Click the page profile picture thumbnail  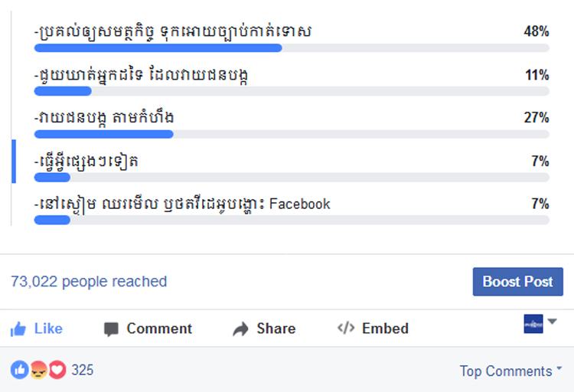pos(533,323)
